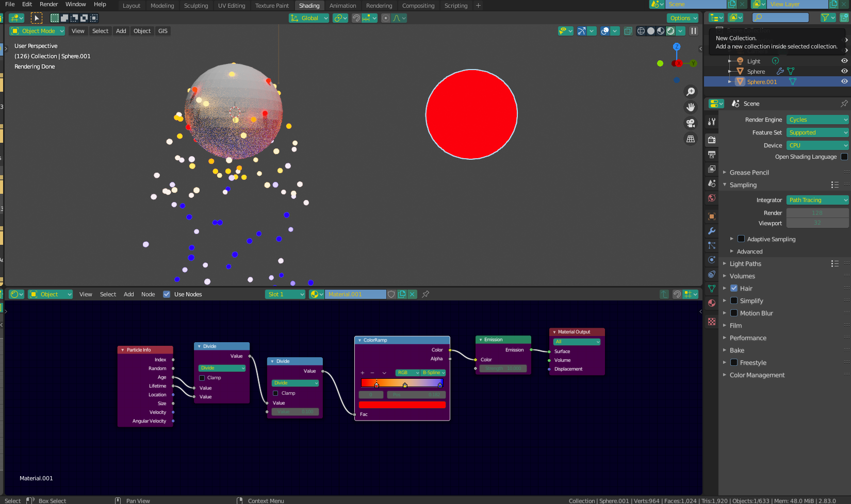Open the Device CPU dropdown
This screenshot has height=504, width=851.
tap(817, 145)
